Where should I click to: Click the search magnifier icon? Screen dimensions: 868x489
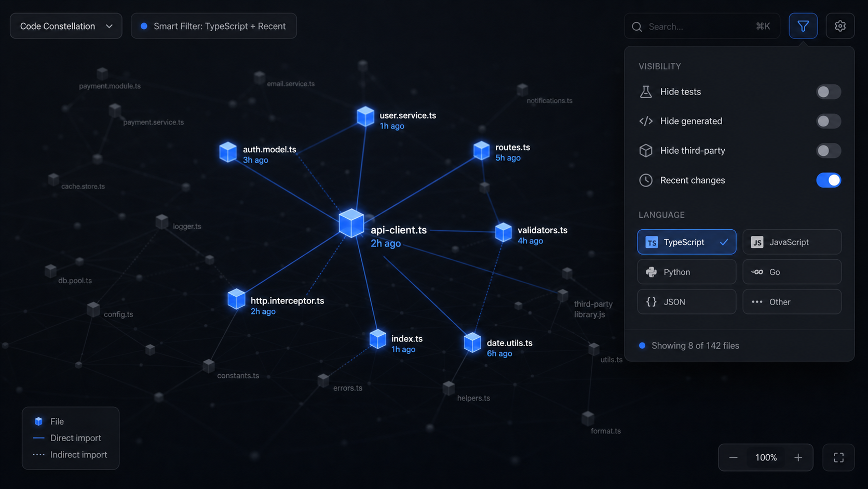637,27
